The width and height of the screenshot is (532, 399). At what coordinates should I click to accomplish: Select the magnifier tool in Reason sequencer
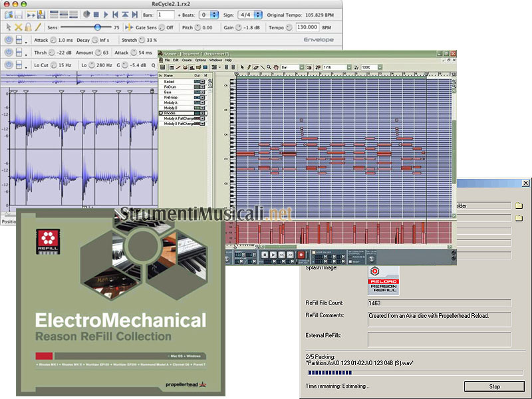point(269,67)
